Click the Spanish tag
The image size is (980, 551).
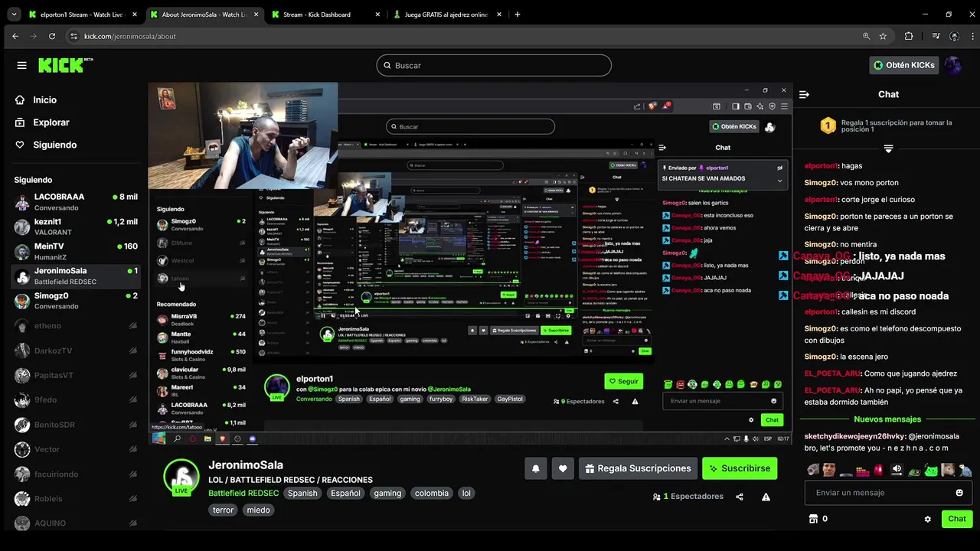[x=302, y=493]
